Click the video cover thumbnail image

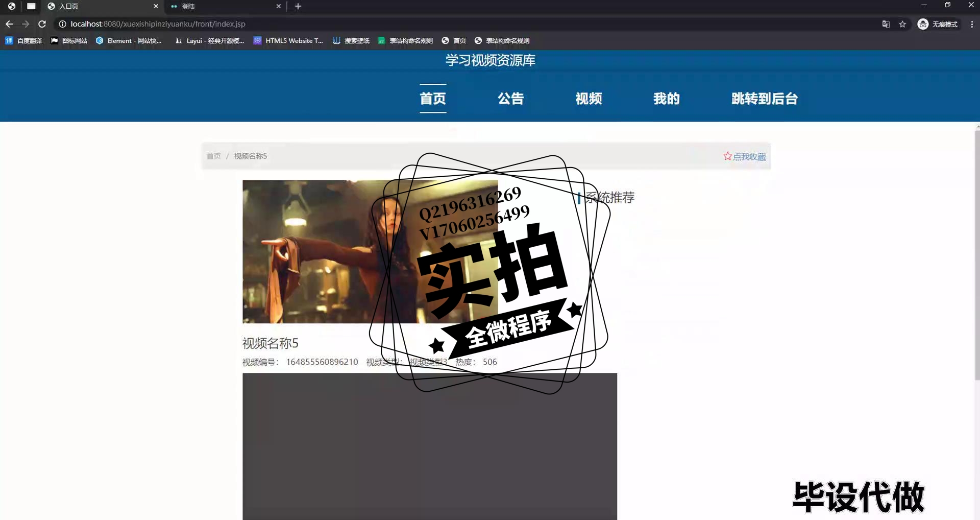pyautogui.click(x=370, y=251)
